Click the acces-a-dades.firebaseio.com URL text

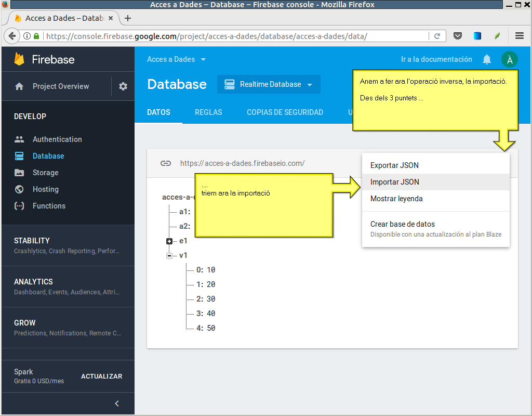click(242, 163)
